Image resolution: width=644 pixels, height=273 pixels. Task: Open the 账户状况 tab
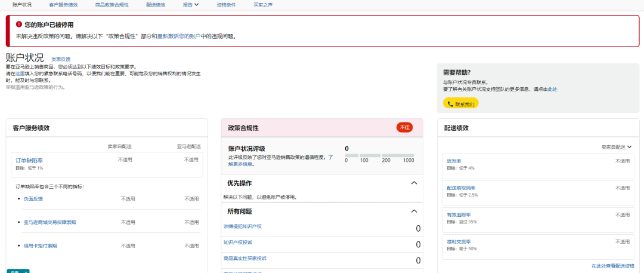tap(22, 5)
